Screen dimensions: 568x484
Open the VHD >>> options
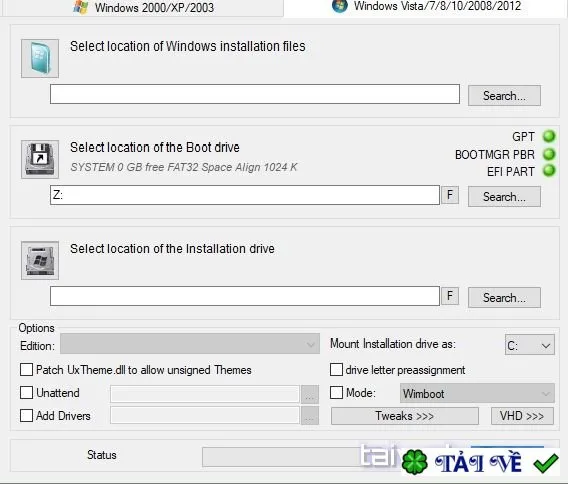coord(522,416)
